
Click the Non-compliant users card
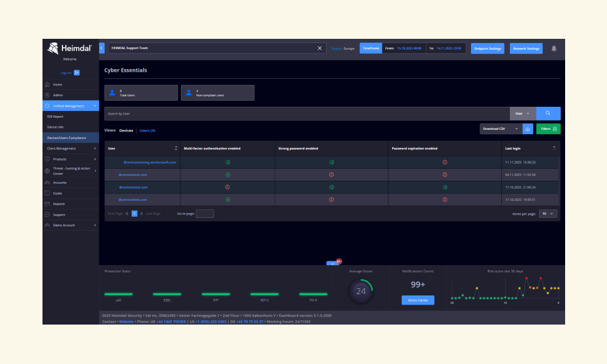(217, 93)
